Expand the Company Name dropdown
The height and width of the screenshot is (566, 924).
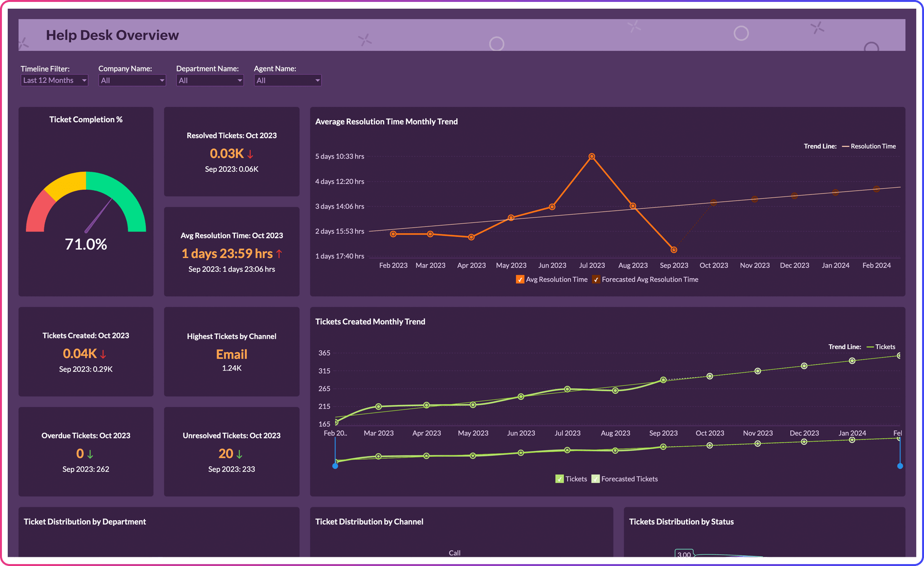[x=131, y=80]
